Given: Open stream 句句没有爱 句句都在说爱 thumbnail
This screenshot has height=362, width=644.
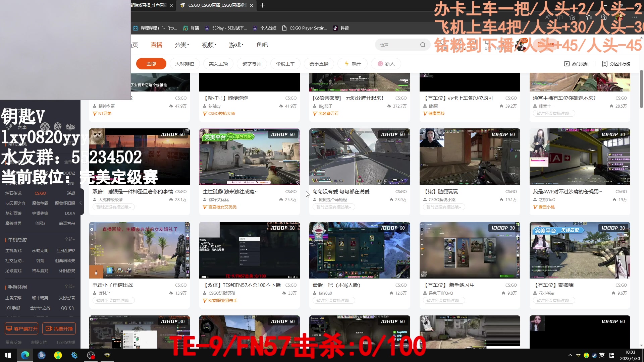Looking at the screenshot, I should click(360, 157).
